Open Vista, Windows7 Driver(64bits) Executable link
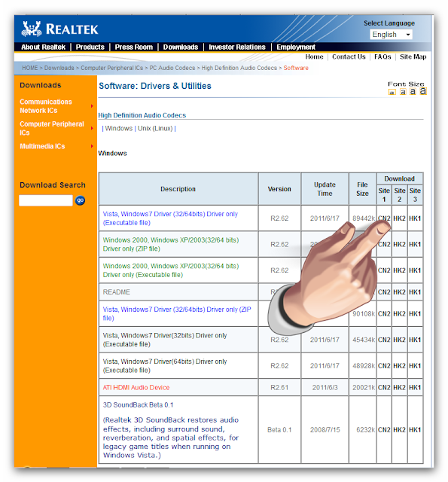 (165, 366)
